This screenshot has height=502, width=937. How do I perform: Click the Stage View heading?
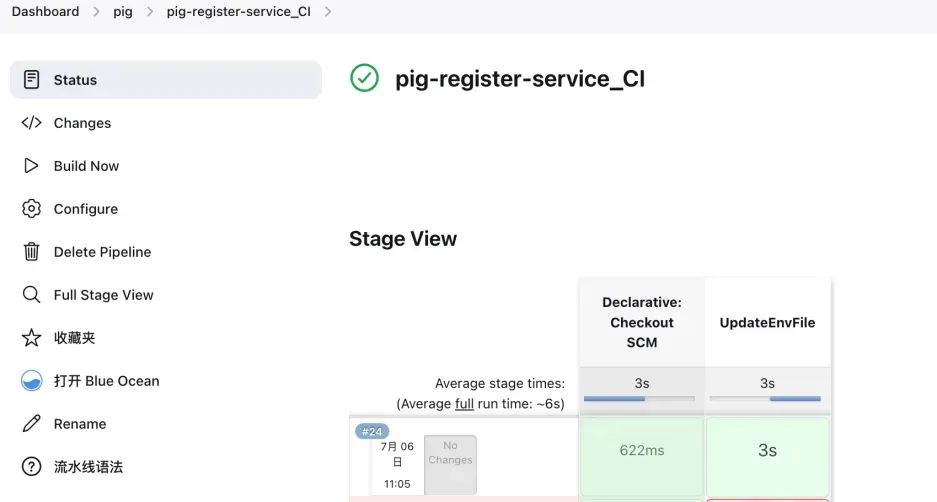pos(403,238)
